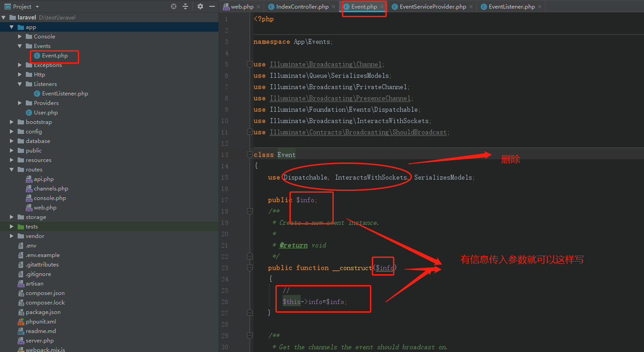Click the __construct function name
The height and width of the screenshot is (352, 644).
point(352,268)
